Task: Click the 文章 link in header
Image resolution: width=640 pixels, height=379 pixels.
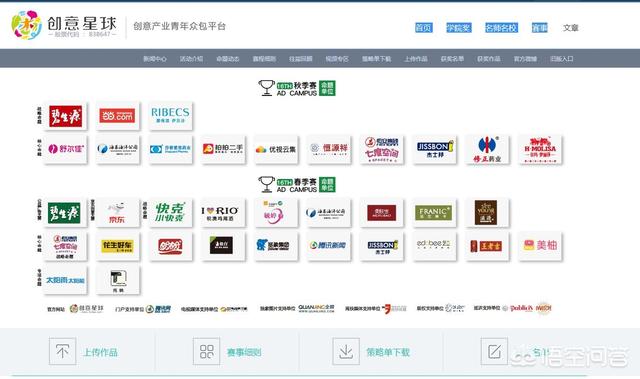Action: [571, 28]
